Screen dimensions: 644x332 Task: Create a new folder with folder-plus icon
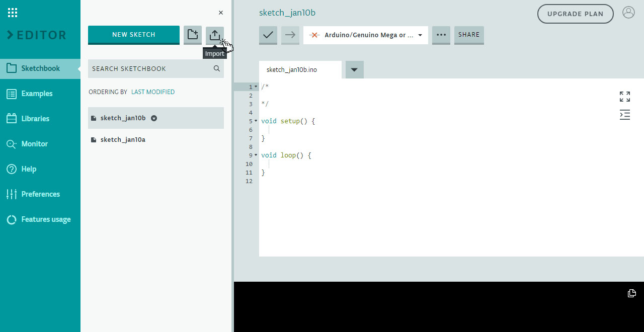point(193,35)
